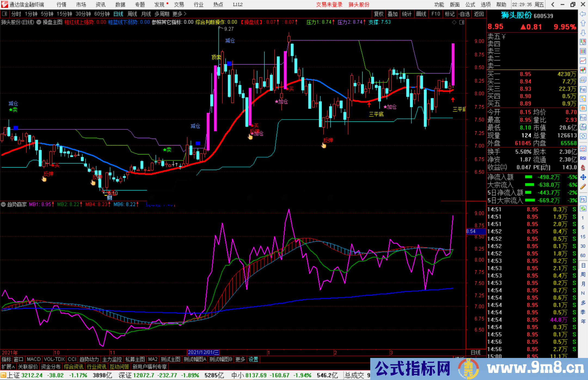Select the pencil drawing tool icon

pyautogui.click(x=583, y=187)
